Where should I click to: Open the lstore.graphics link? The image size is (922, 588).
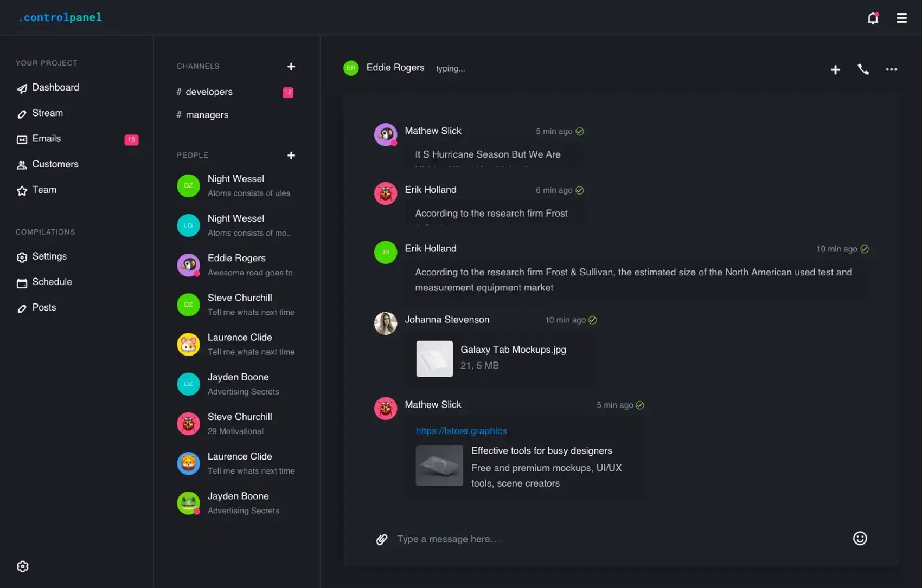[461, 431]
